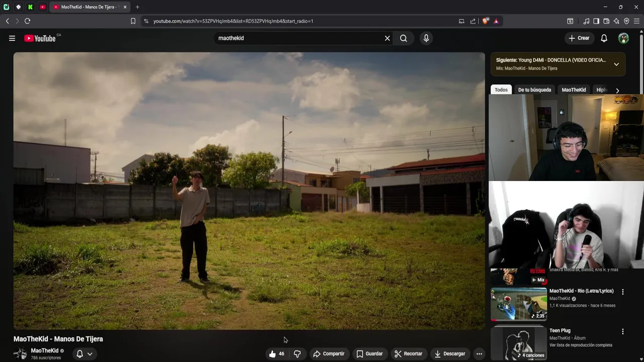Image resolution: width=644 pixels, height=362 pixels.
Task: Reload the page with refresh icon
Action: [28, 21]
